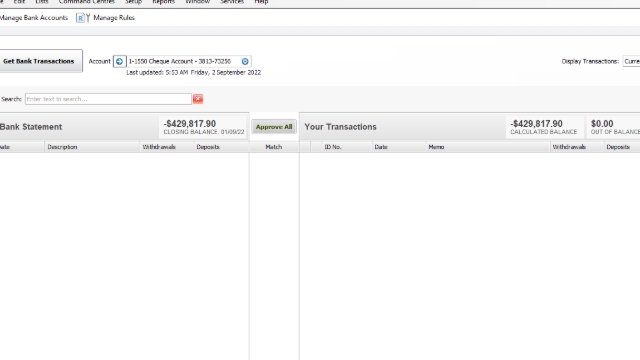
Task: Click the calculated balance -$429,817.90 value
Action: 536,124
